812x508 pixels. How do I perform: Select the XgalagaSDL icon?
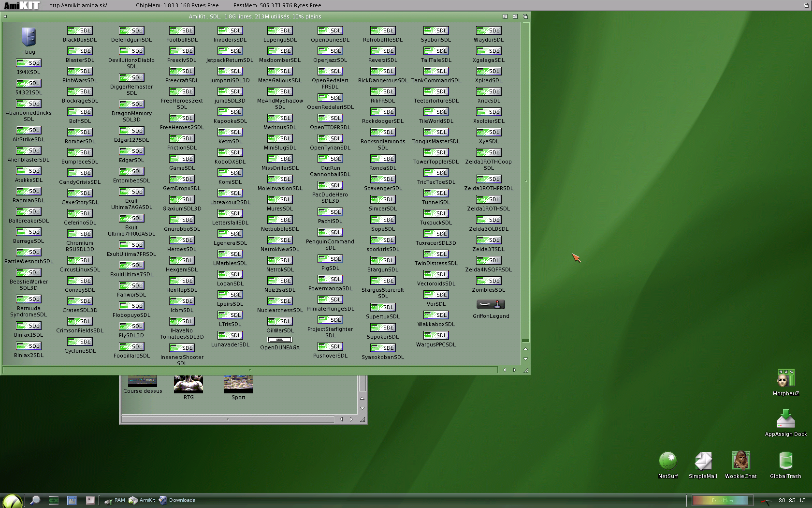pos(489,51)
